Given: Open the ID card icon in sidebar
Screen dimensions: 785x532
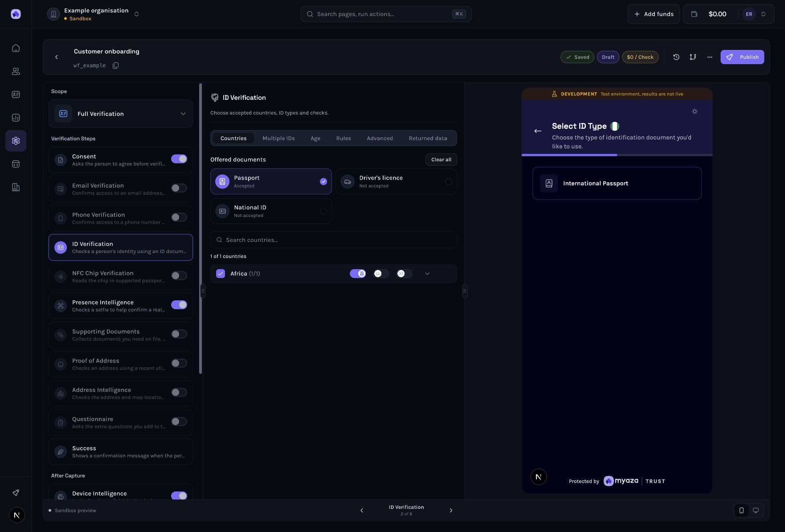Looking at the screenshot, I should tap(16, 94).
